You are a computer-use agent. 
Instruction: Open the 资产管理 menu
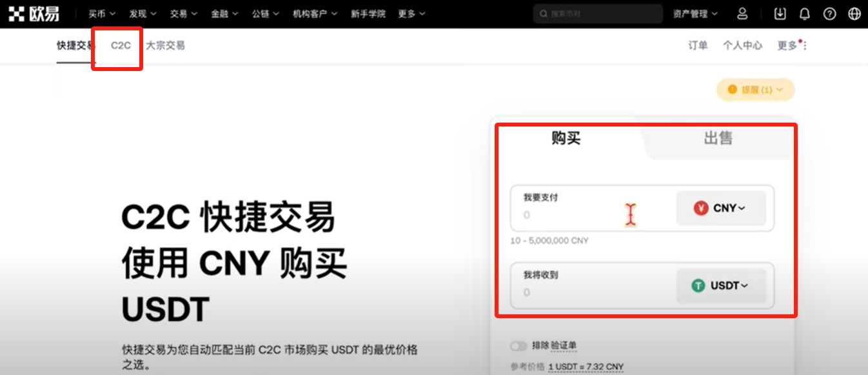click(x=695, y=14)
